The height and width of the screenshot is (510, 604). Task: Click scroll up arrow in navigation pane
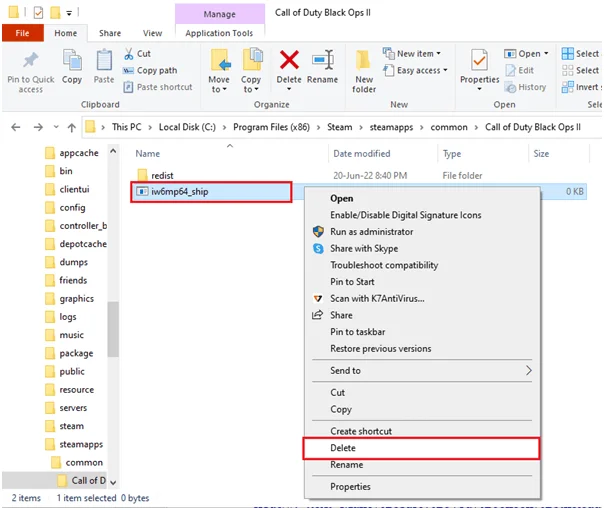click(113, 151)
